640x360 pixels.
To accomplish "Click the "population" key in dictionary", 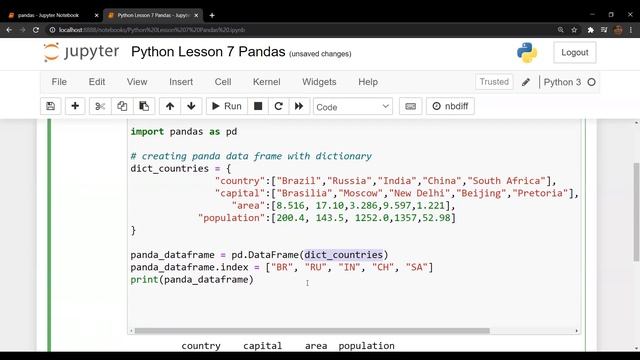I will tap(231, 218).
